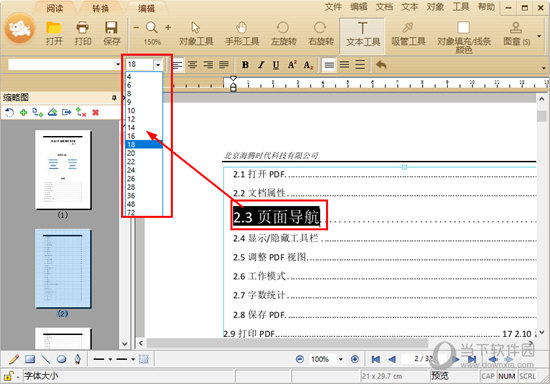Screen dimensions: 550x384
Task: Select the pen nib drawing tool
Action: coord(78,359)
